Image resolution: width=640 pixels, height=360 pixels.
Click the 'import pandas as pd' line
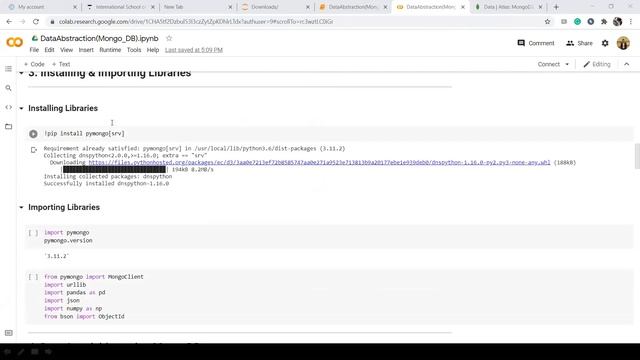pos(75,292)
